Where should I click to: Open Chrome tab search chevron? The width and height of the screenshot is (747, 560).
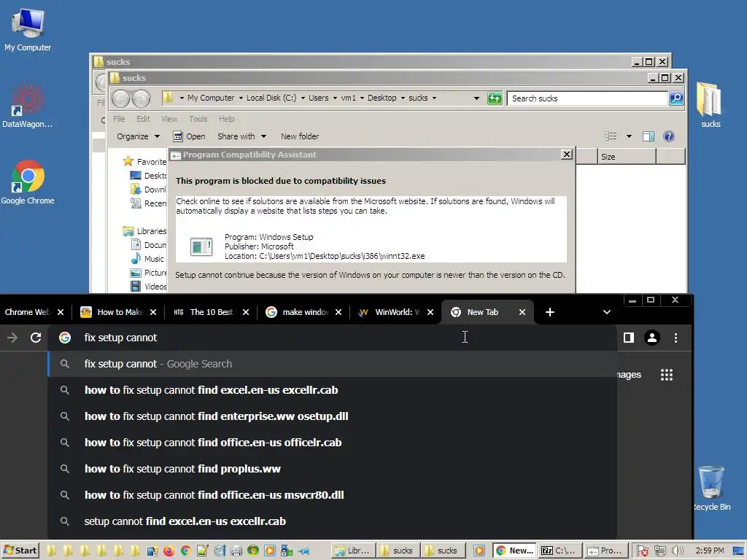click(606, 312)
